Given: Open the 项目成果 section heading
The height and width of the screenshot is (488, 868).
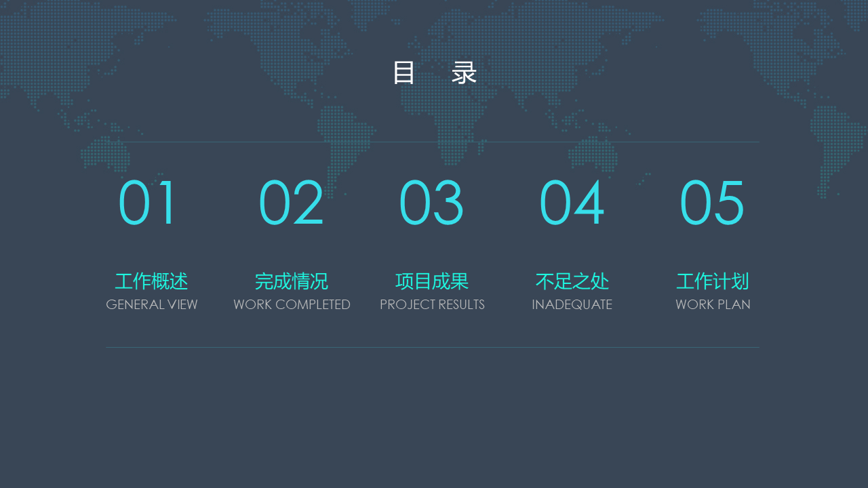Looking at the screenshot, I should (x=432, y=281).
